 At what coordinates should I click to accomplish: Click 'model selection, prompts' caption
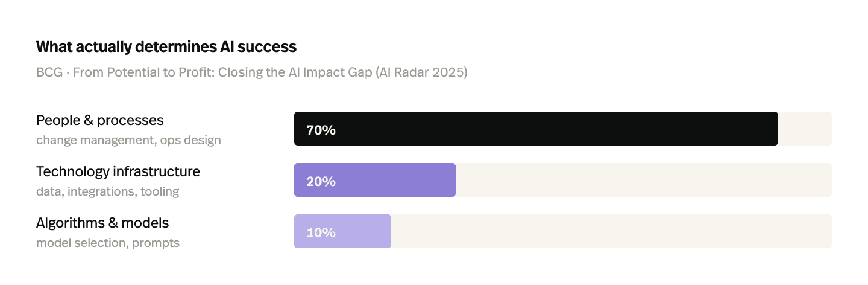(108, 243)
